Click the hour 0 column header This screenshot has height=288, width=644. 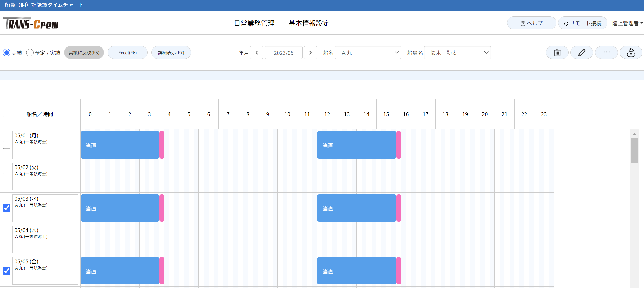[x=90, y=114]
